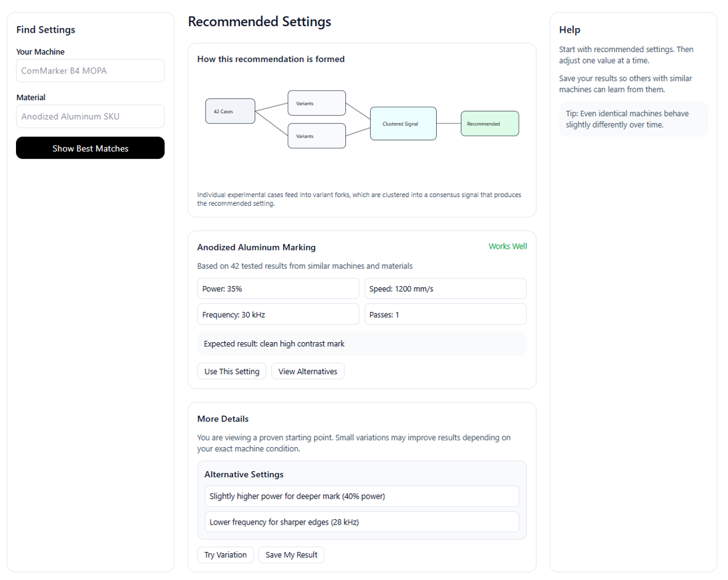Select the 42 Cases node
The width and height of the screenshot is (728, 580).
click(230, 111)
